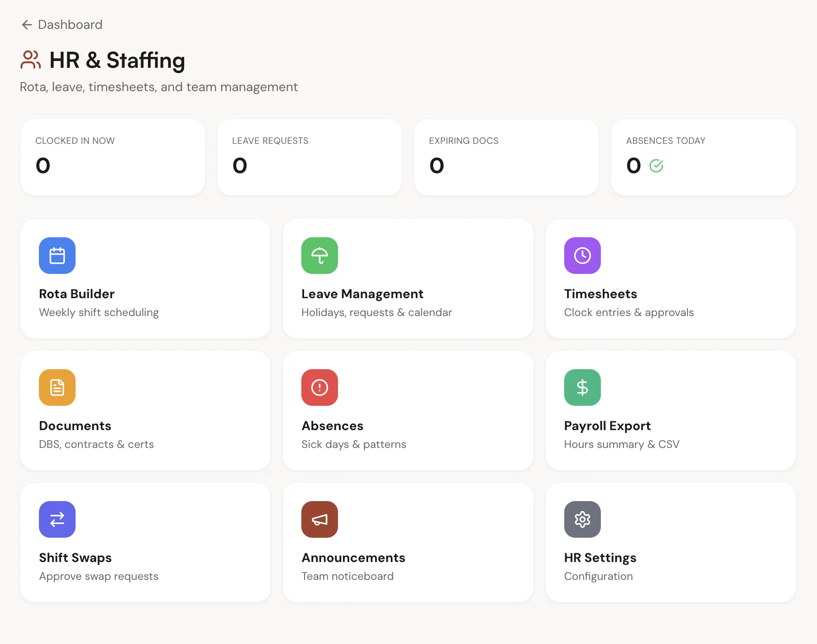Click 'DBS, contracts & certs' description
The width and height of the screenshot is (817, 644).
click(96, 444)
